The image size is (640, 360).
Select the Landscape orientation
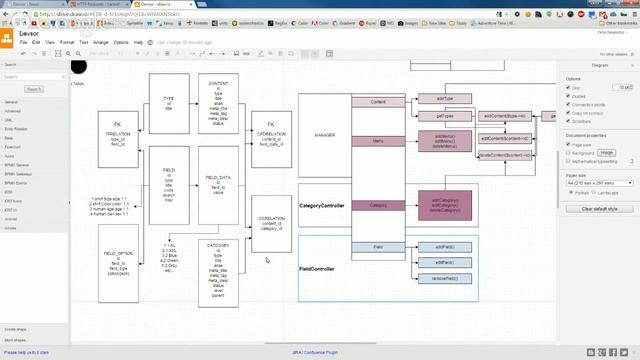pos(594,192)
